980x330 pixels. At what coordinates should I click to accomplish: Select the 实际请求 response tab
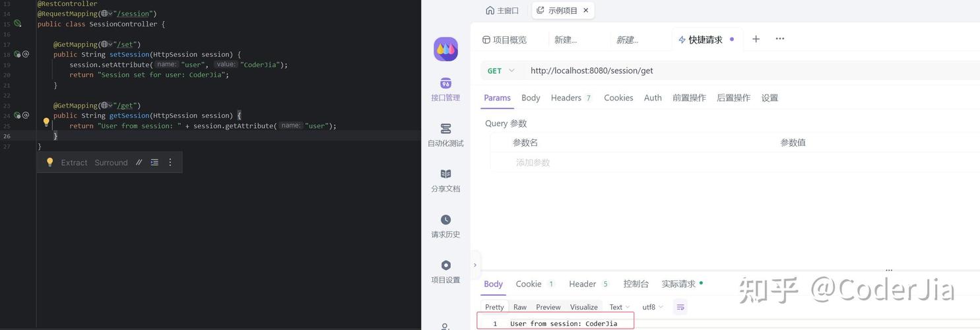(x=682, y=284)
